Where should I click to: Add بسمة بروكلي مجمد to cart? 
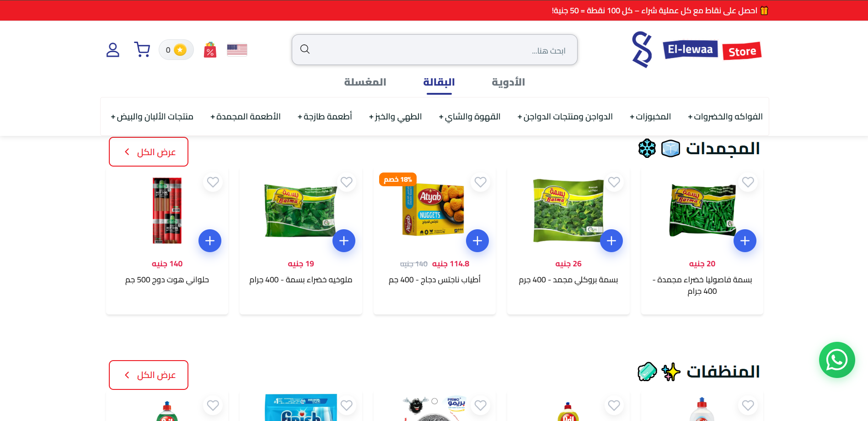pyautogui.click(x=611, y=241)
